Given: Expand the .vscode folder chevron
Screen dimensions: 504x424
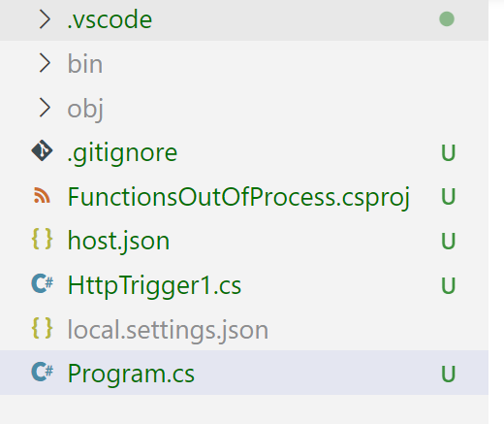Looking at the screenshot, I should pos(45,19).
